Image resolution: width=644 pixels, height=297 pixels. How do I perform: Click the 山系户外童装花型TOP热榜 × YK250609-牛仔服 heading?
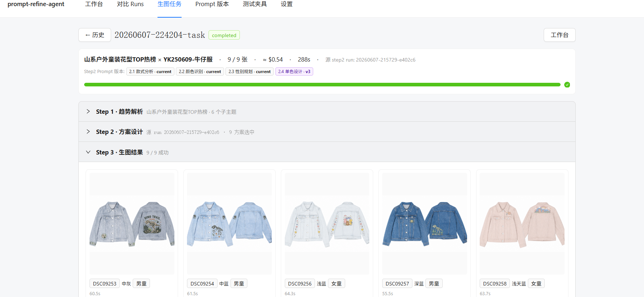pos(148,59)
